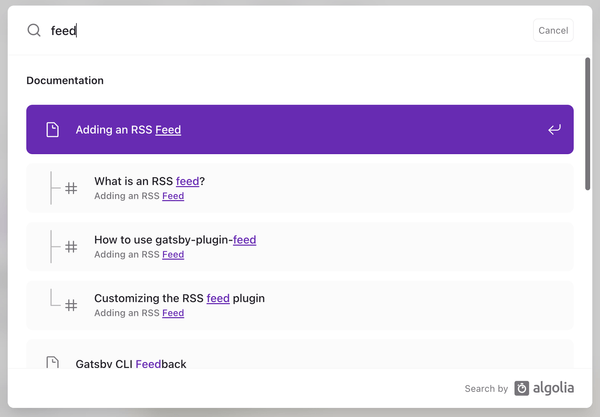Click the enter arrow icon on highlighted result
Image resolution: width=600 pixels, height=417 pixels.
point(554,129)
